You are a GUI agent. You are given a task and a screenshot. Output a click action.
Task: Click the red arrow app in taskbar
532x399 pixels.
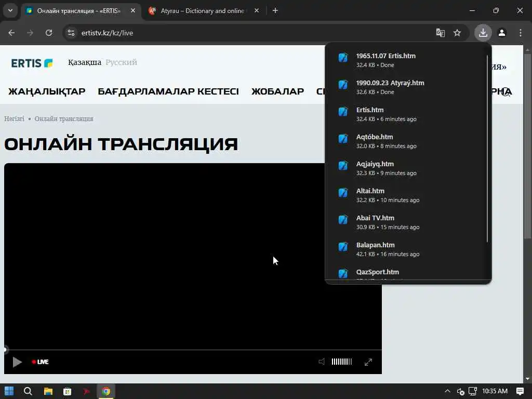click(87, 391)
